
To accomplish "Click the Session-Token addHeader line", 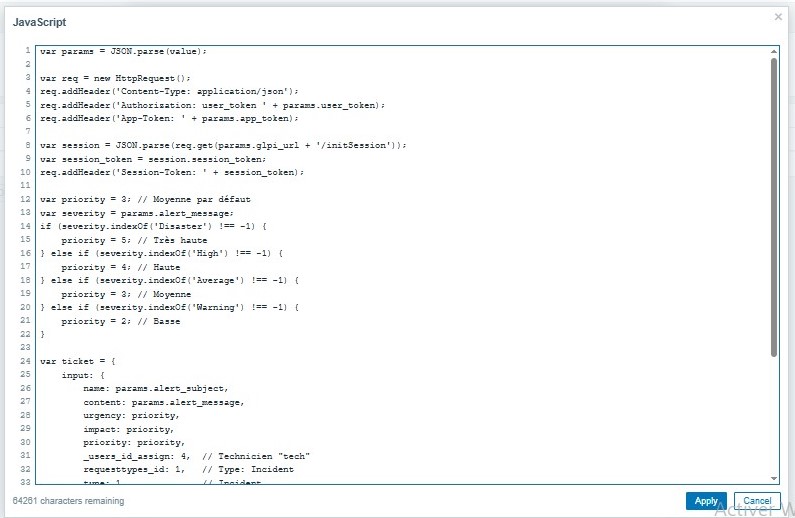I will tap(172, 172).
